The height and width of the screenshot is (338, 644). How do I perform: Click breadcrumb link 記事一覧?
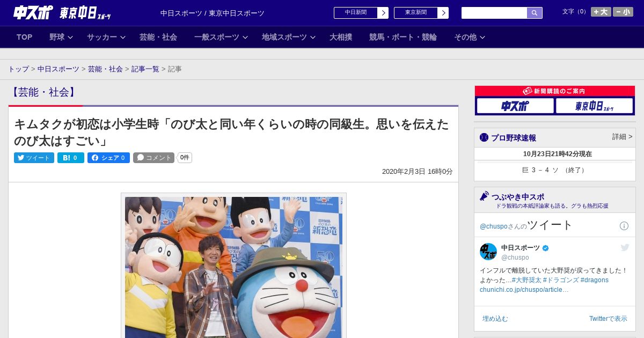click(x=145, y=69)
